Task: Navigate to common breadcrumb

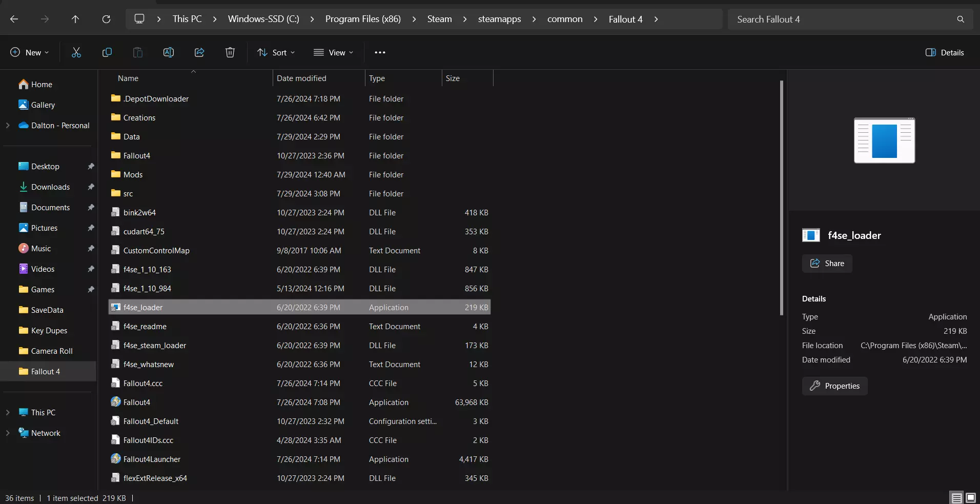Action: 565,19
